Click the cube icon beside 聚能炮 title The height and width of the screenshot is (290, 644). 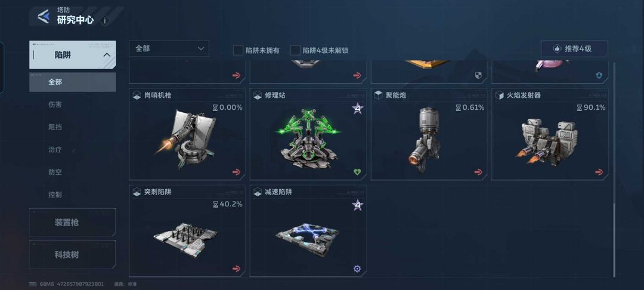click(378, 95)
